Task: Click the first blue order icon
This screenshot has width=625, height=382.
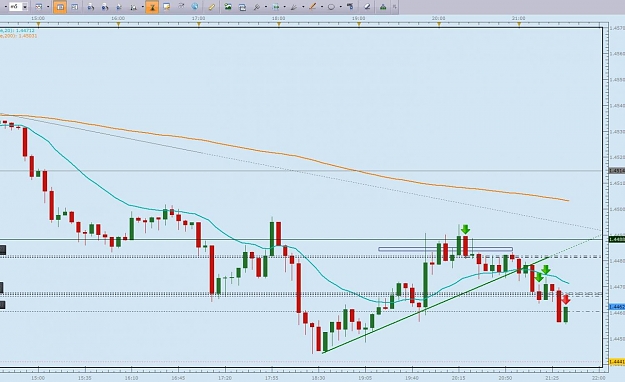Action: click(x=91, y=7)
